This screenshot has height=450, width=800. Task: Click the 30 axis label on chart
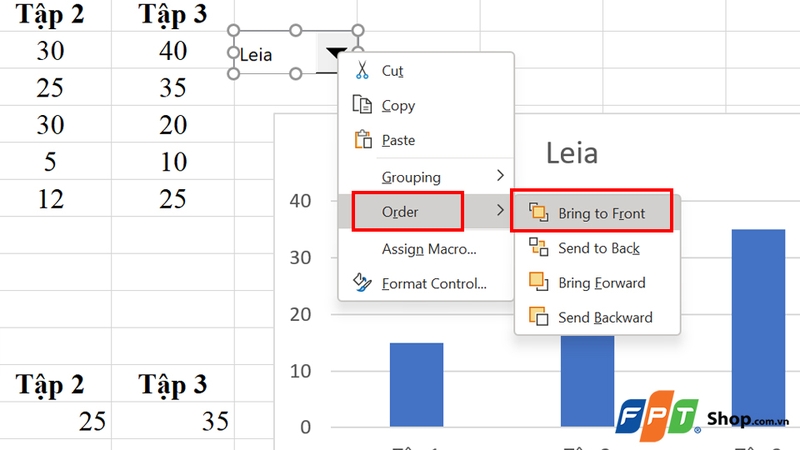tap(301, 258)
